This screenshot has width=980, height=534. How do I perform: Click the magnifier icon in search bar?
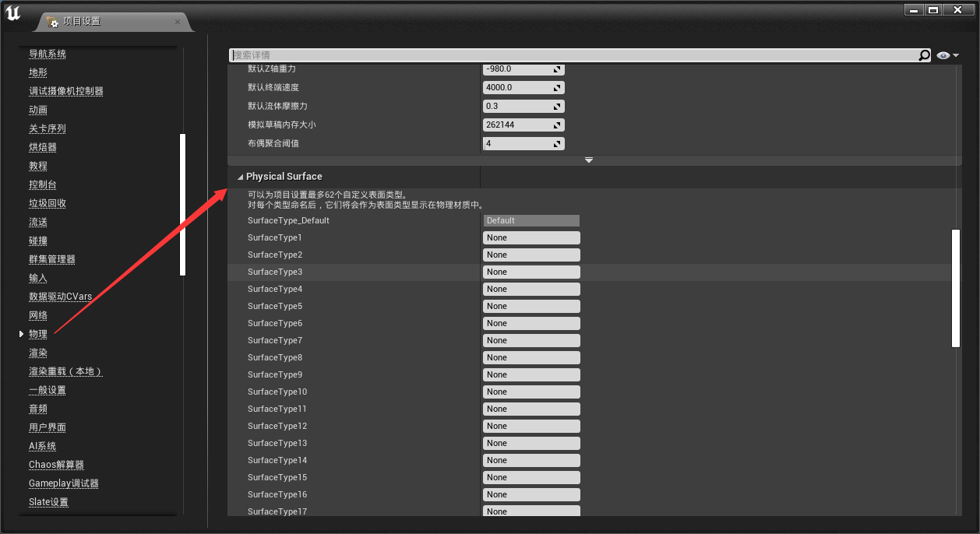[x=924, y=55]
